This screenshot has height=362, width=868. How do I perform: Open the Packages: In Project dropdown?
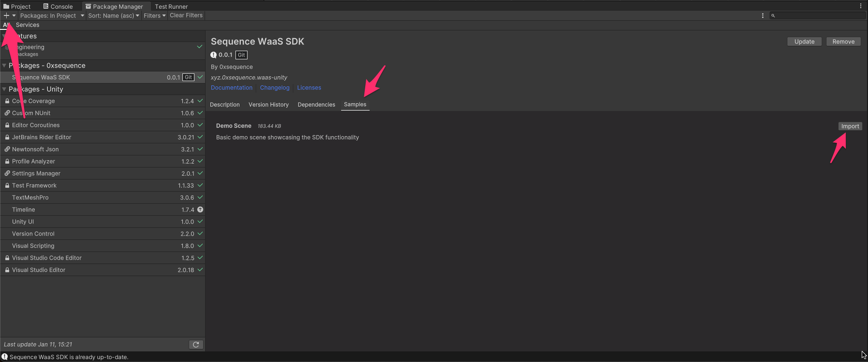[x=52, y=15]
